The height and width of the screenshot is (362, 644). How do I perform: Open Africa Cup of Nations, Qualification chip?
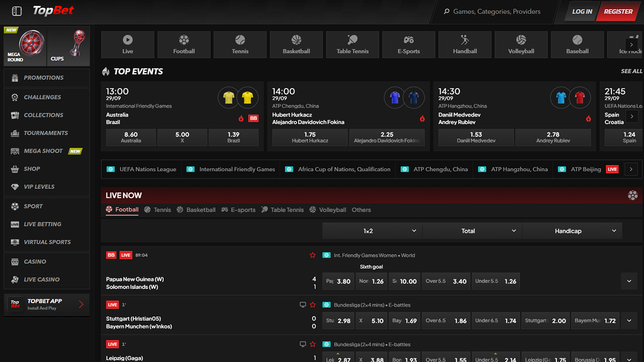click(x=338, y=169)
